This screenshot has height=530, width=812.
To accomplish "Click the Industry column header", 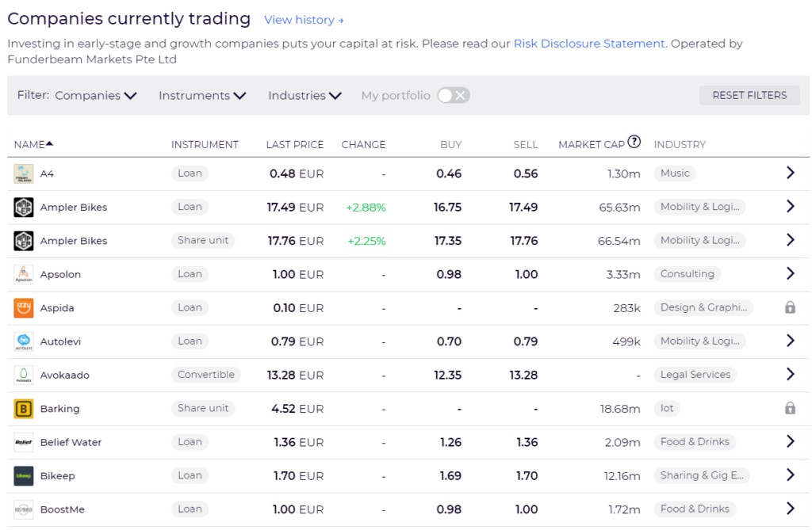I will click(x=680, y=144).
